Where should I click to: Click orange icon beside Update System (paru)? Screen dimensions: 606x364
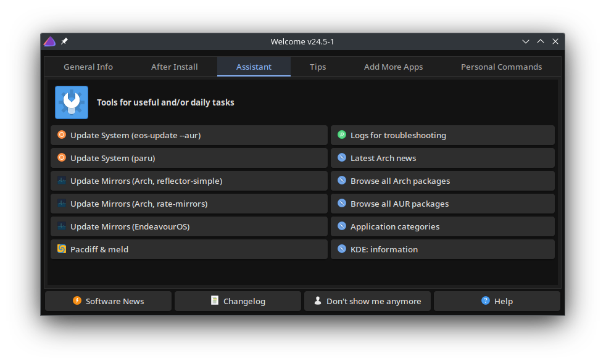point(62,158)
